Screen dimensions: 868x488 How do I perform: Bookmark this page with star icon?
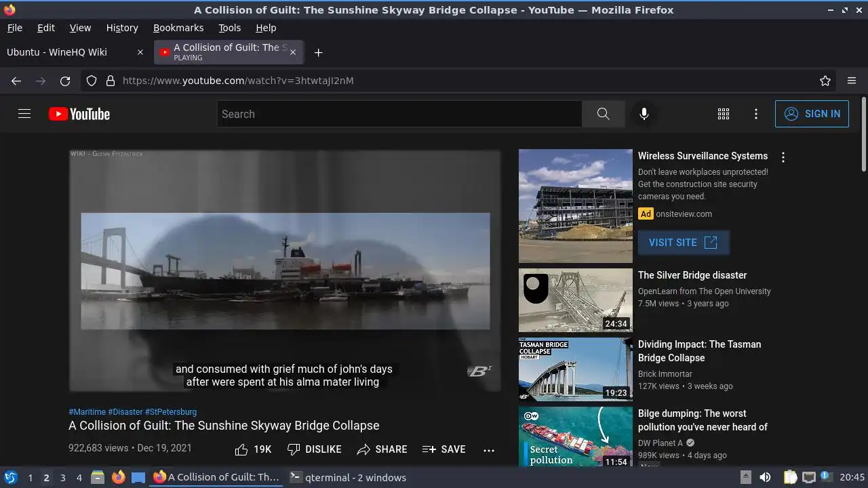coord(825,81)
